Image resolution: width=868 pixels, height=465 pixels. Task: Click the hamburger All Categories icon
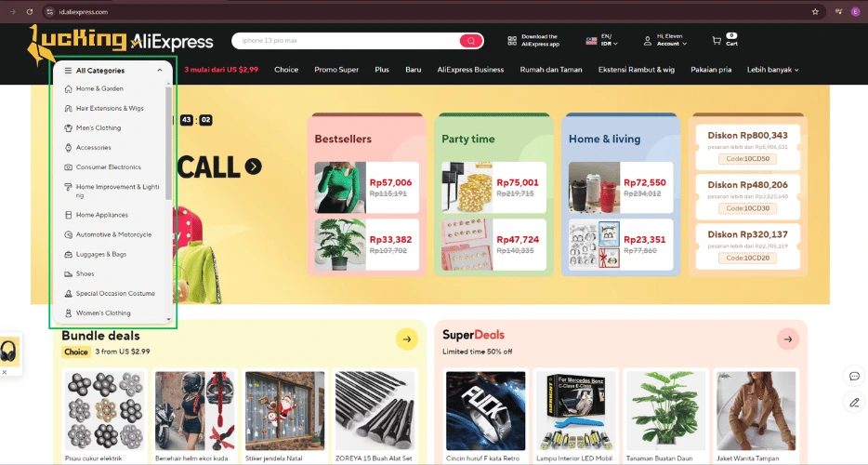pos(68,71)
